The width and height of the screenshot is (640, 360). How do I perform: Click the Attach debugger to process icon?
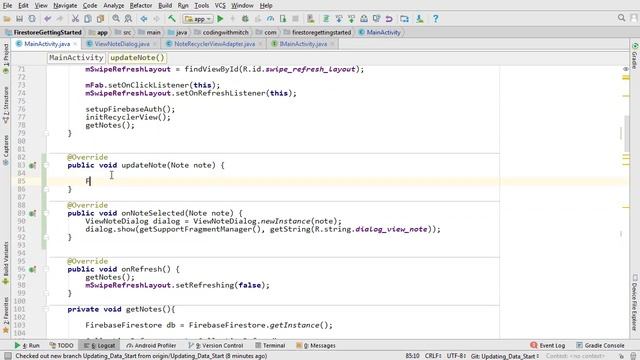283,19
